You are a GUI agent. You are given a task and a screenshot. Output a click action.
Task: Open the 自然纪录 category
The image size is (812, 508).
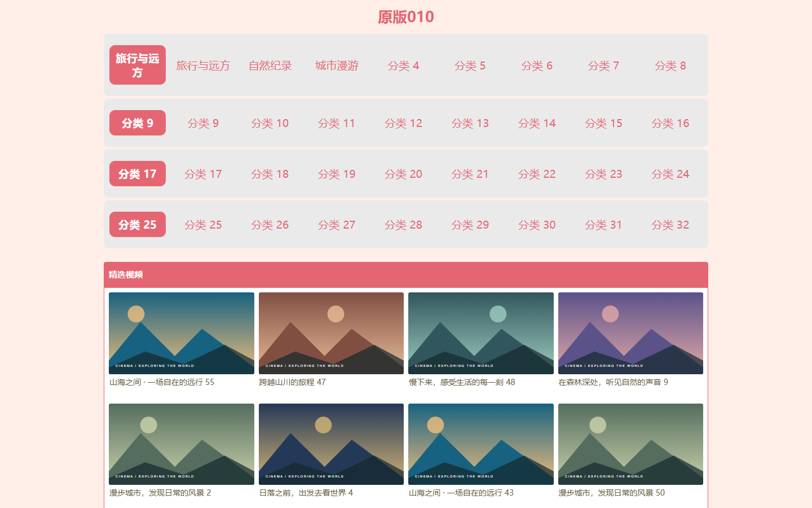[270, 65]
